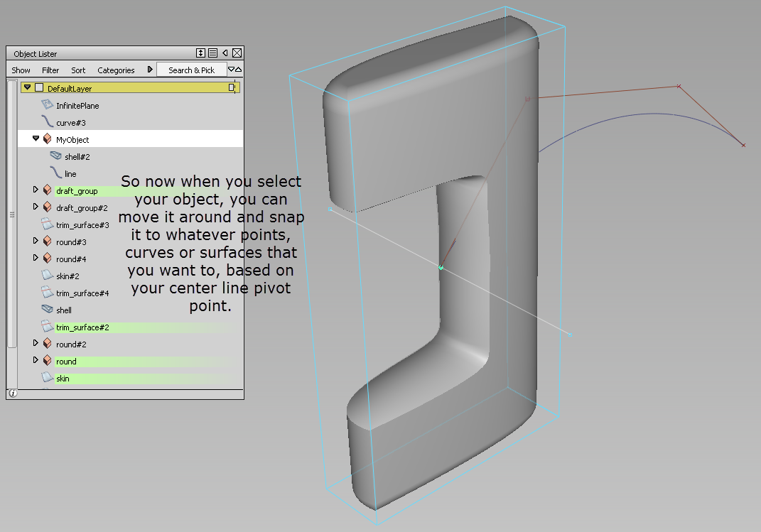Select the trim surface icon for trim_surface#3
The height and width of the screenshot is (532, 761).
(x=47, y=224)
